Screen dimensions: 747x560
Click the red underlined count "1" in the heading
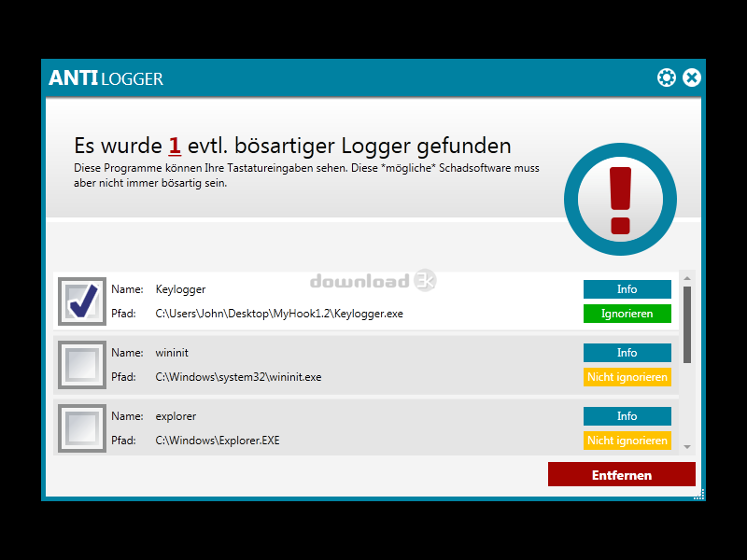point(175,147)
